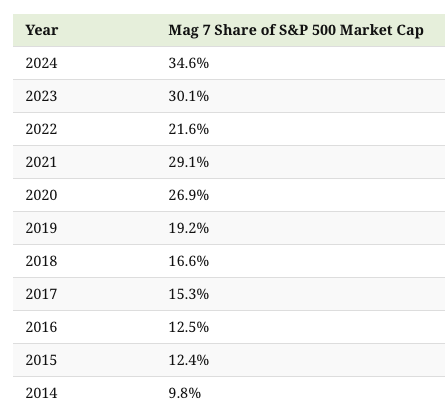445x415 pixels.
Task: Click the 2016 year cell
Action: (41, 327)
